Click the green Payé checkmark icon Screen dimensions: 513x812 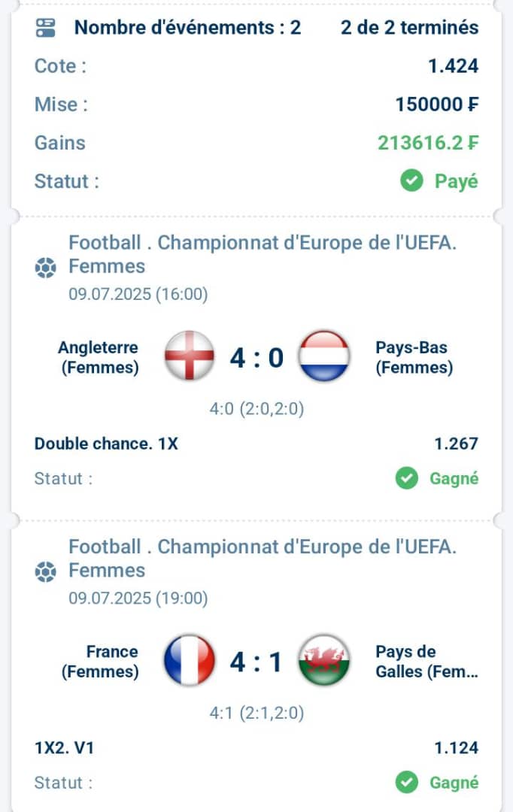coord(411,180)
